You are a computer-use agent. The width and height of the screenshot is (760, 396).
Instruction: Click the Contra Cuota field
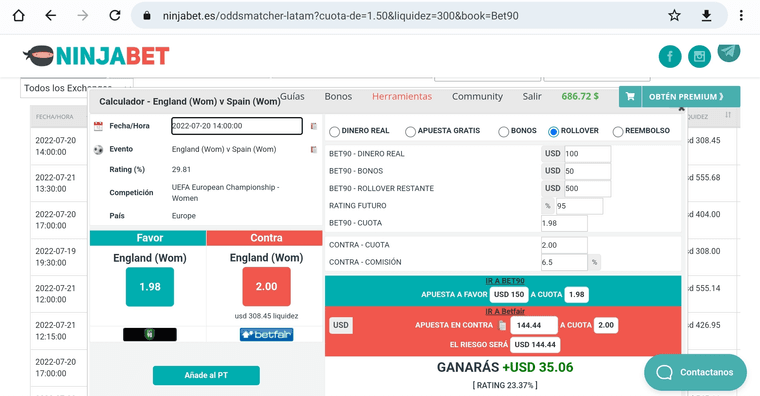[x=564, y=245]
